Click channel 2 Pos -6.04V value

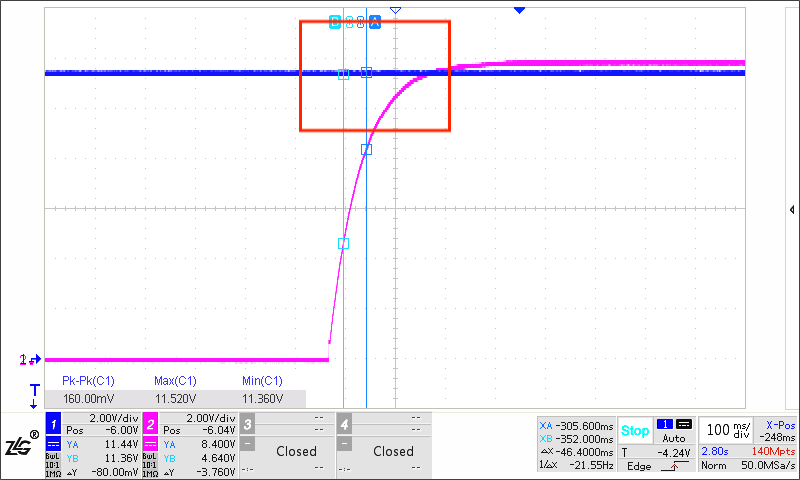pyautogui.click(x=199, y=431)
